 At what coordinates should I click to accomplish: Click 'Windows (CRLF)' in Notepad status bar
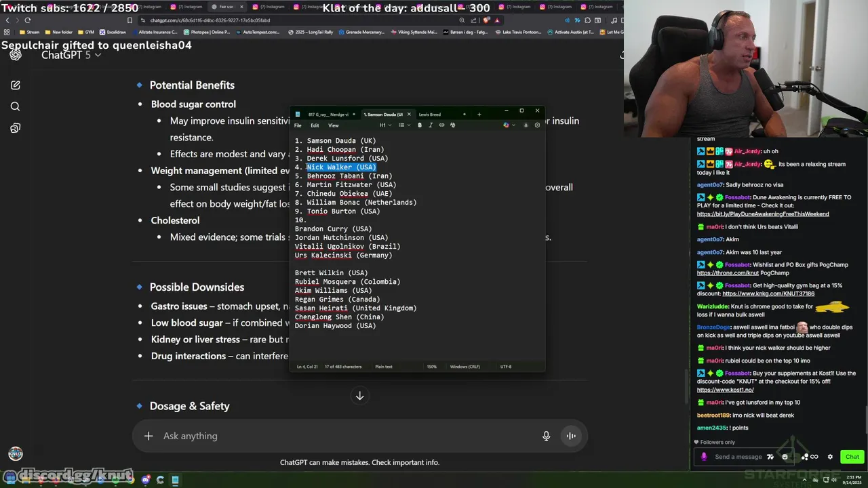coord(465,367)
